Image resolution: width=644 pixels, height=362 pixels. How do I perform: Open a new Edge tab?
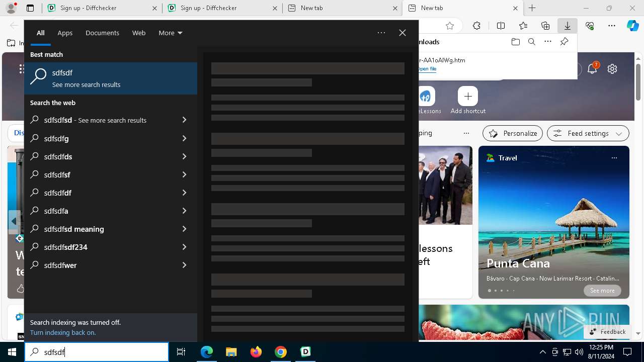(532, 8)
